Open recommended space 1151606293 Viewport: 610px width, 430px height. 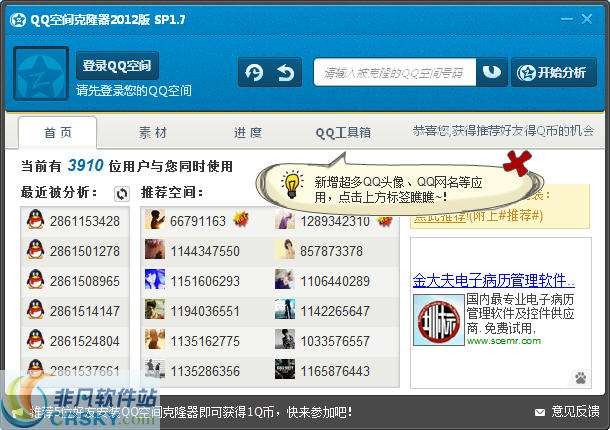[x=205, y=281]
